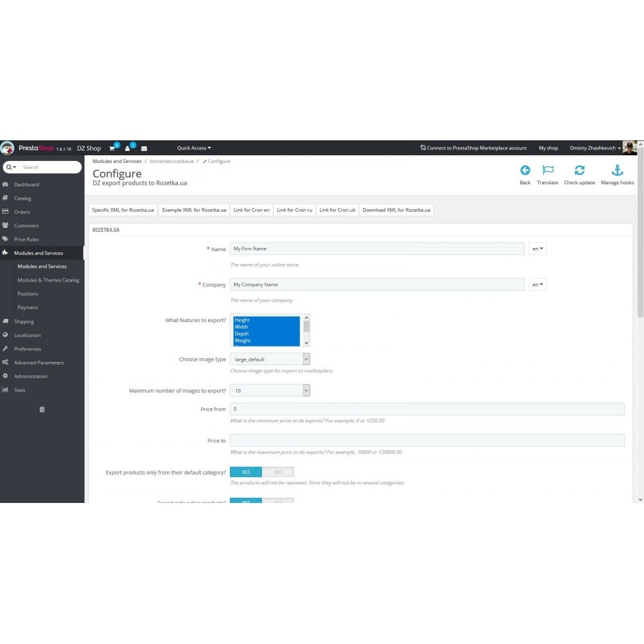Open Payment submenu item
This screenshot has width=644, height=644.
28,308
